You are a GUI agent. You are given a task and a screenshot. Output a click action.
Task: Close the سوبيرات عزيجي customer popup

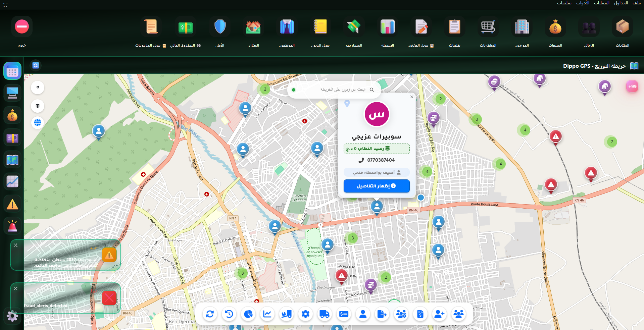[412, 97]
